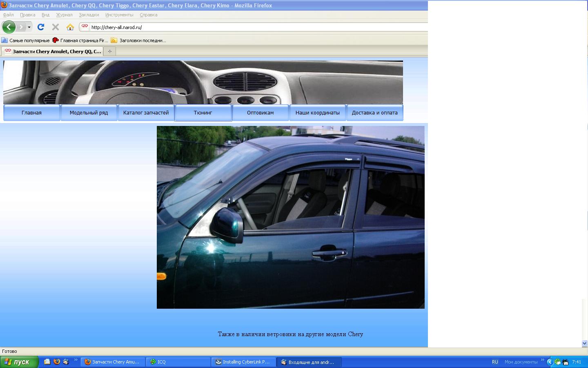
Task: Click the scrollbar down arrow
Action: click(584, 343)
